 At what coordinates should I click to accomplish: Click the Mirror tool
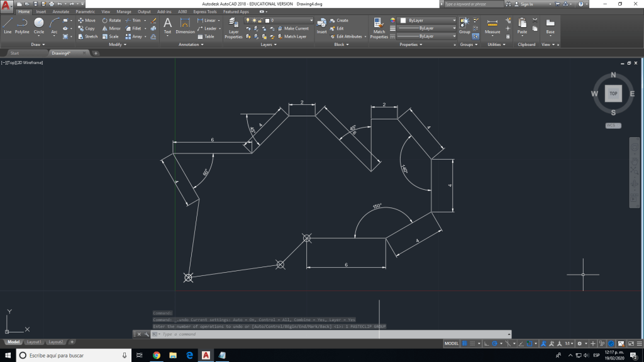pyautogui.click(x=111, y=28)
